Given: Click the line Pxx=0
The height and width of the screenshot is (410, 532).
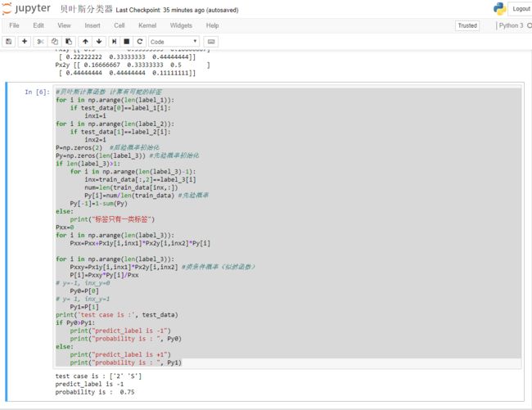Looking at the screenshot, I should (65, 228).
